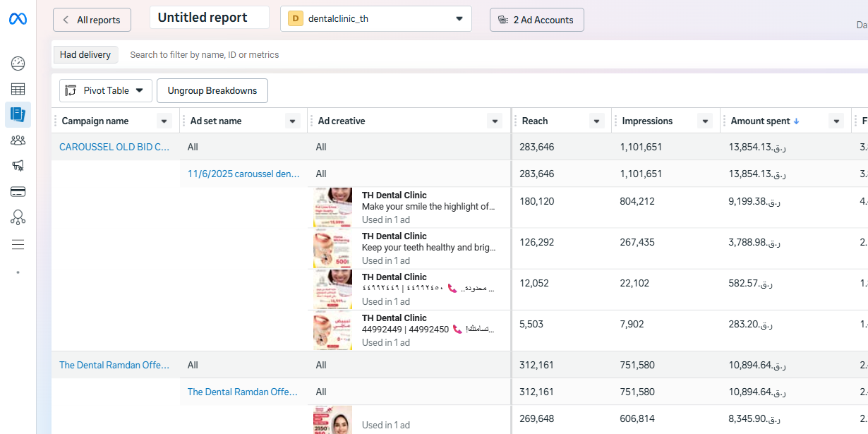This screenshot has height=434, width=868.
Task: Select the Ads Reporting icon in sidebar
Action: (18, 114)
